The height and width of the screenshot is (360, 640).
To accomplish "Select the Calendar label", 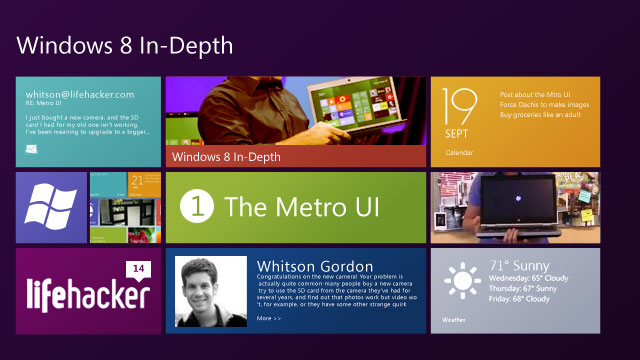I will pos(459,152).
